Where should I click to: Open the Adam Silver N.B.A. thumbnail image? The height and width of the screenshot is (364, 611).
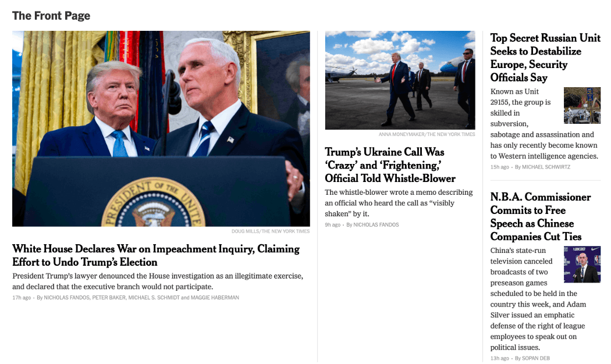582,265
